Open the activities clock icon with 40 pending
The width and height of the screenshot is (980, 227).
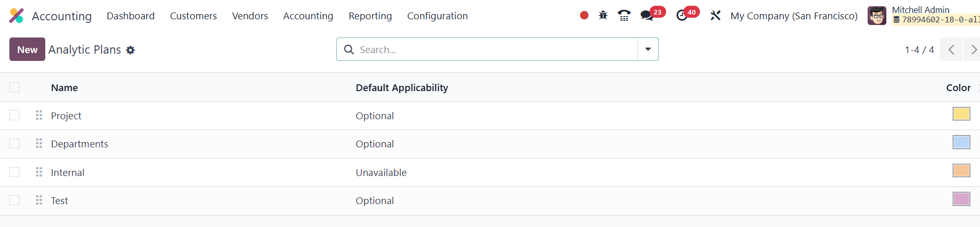pos(682,16)
